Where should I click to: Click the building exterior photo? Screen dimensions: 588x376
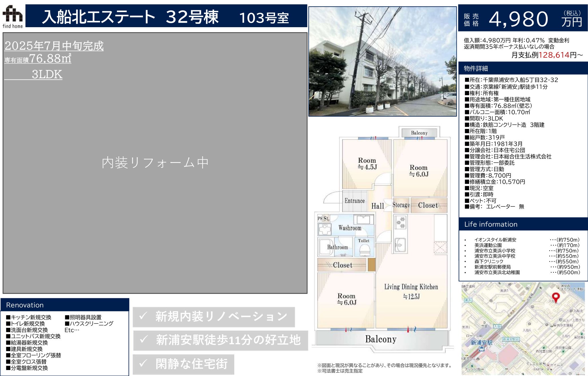coord(382,61)
